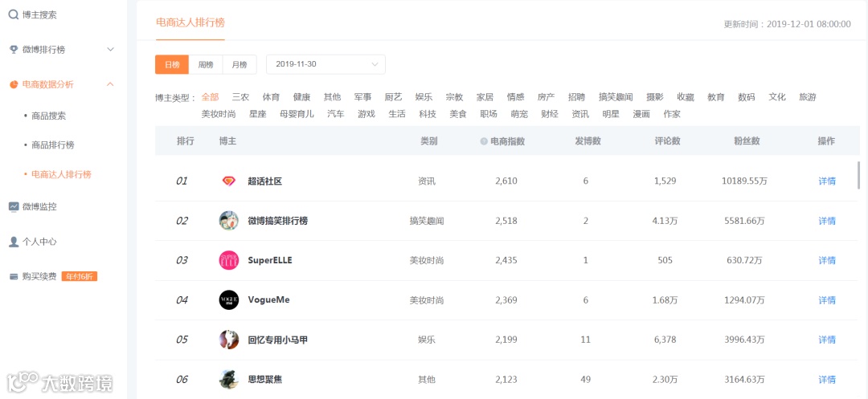Screen dimensions: 868x399
Task: Open 微博监控 in the sidebar
Action: point(39,206)
